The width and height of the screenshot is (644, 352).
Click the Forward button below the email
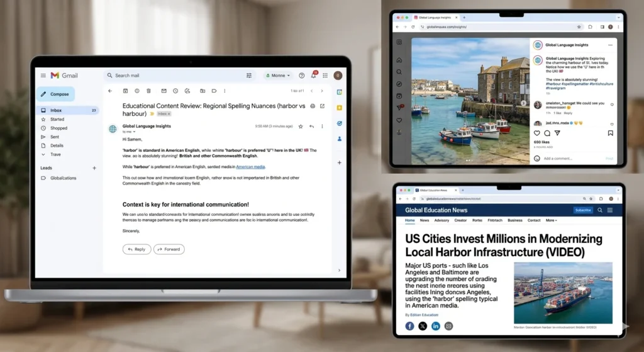pyautogui.click(x=169, y=249)
